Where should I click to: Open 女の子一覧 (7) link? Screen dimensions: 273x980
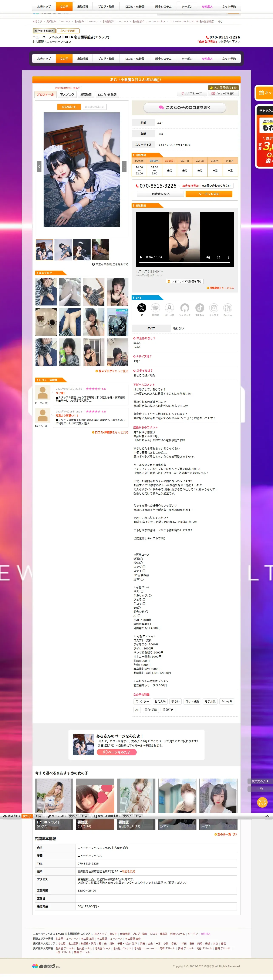pyautogui.click(x=226, y=834)
